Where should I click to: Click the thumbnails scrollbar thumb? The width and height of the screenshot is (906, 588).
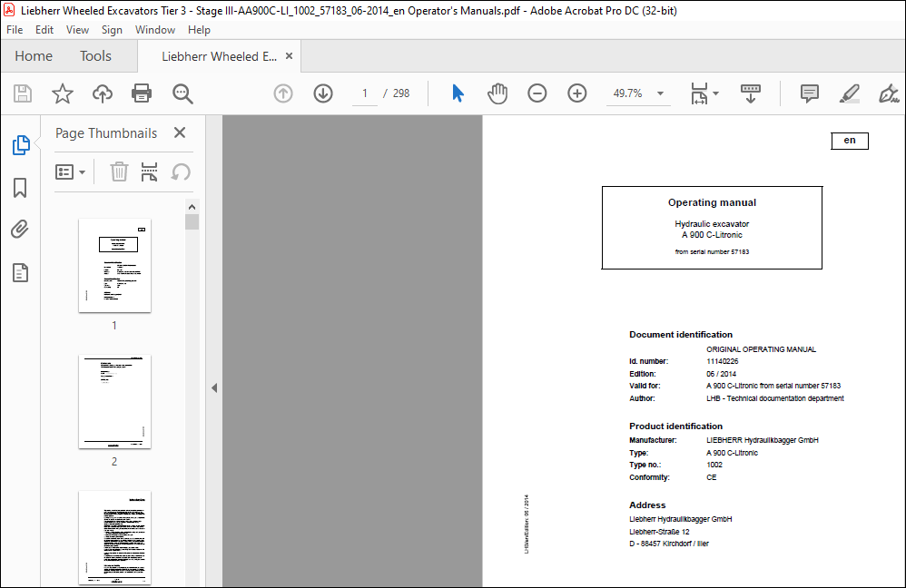192,221
